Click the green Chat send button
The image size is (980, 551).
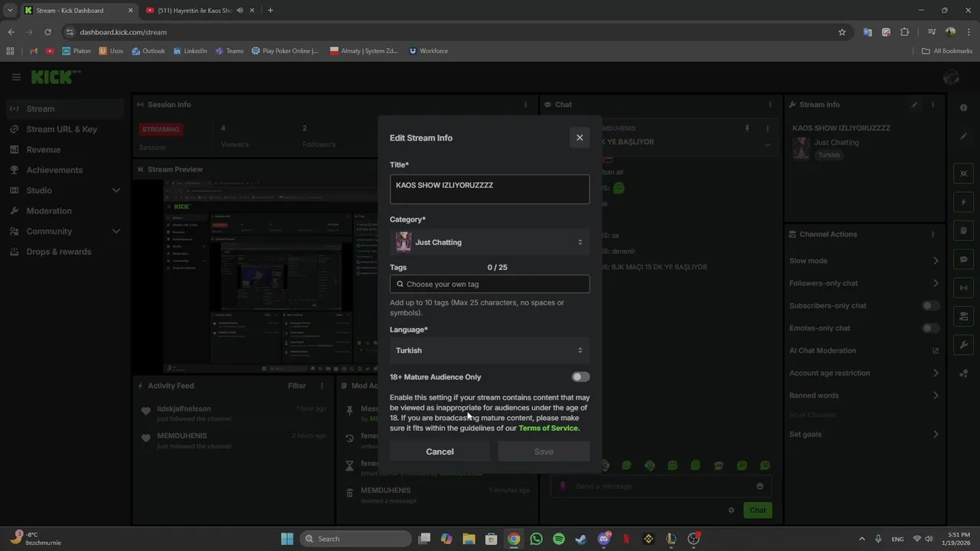757,510
